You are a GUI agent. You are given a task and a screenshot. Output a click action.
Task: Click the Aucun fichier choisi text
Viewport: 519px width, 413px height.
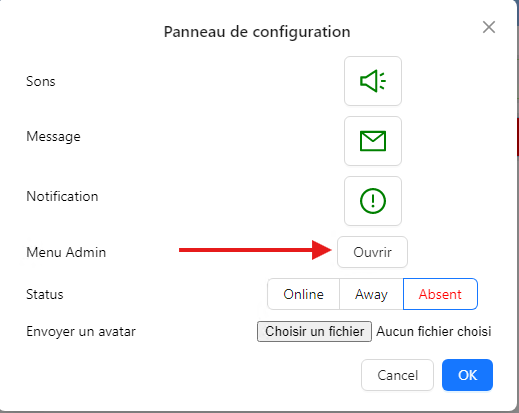tap(434, 331)
